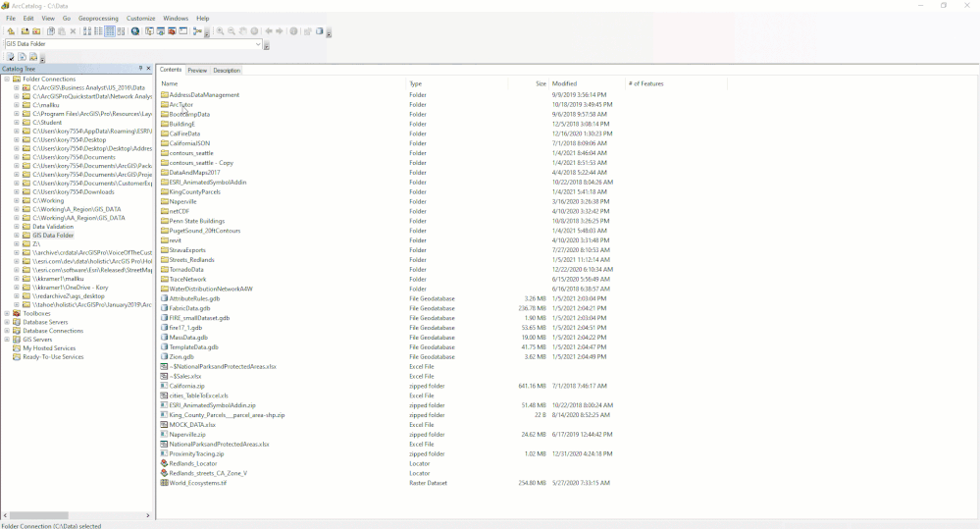This screenshot has width=980, height=529.
Task: Open the Windows menu
Action: [x=176, y=18]
